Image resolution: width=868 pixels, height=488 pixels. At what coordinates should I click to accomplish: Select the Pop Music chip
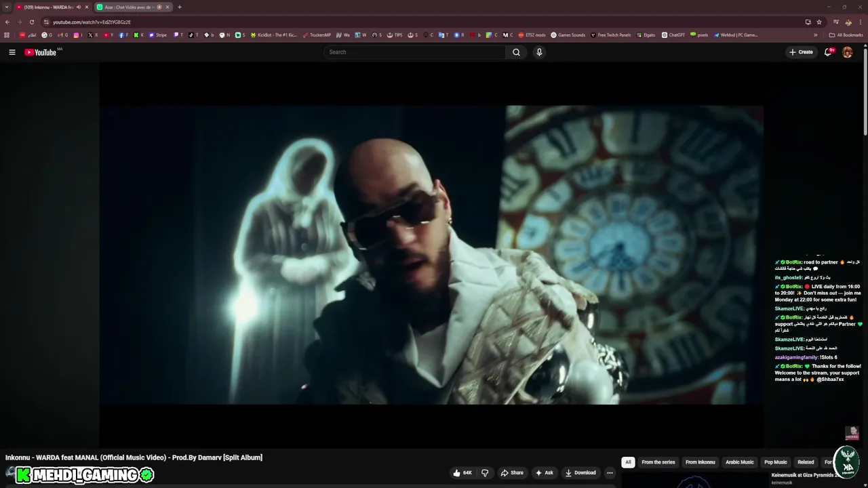click(x=776, y=462)
